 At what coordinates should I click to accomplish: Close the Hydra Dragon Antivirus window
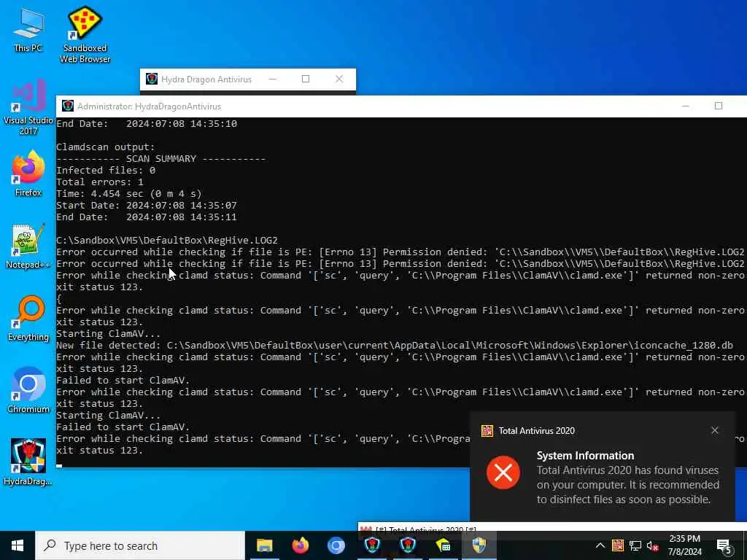click(x=339, y=79)
